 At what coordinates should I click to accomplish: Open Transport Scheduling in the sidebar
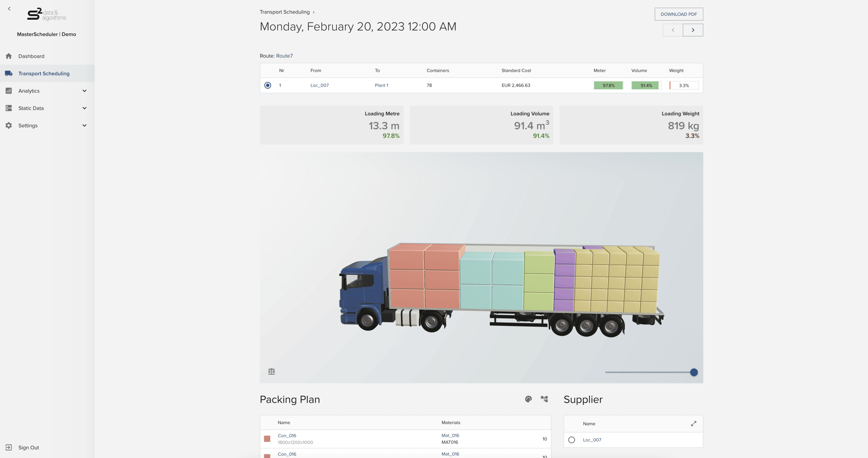[44, 73]
